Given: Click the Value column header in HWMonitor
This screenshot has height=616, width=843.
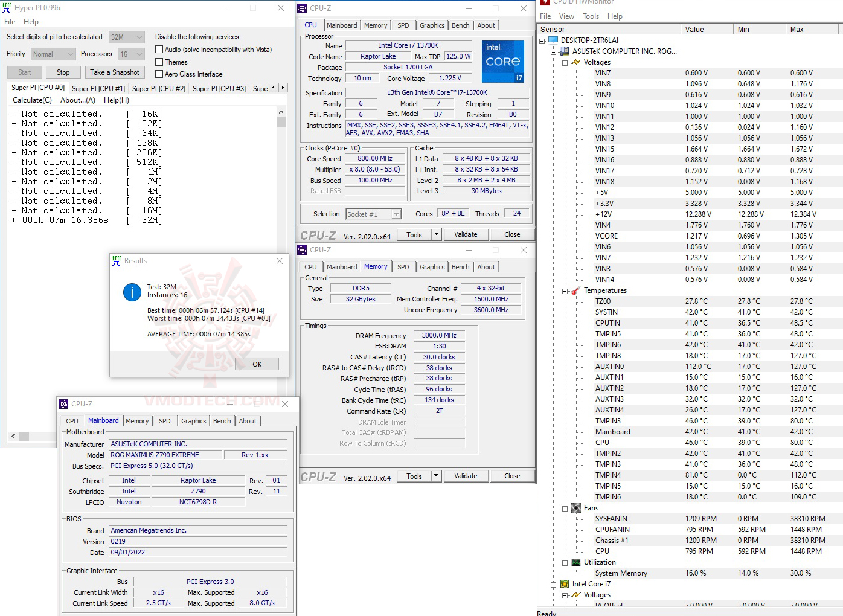Looking at the screenshot, I should [707, 29].
